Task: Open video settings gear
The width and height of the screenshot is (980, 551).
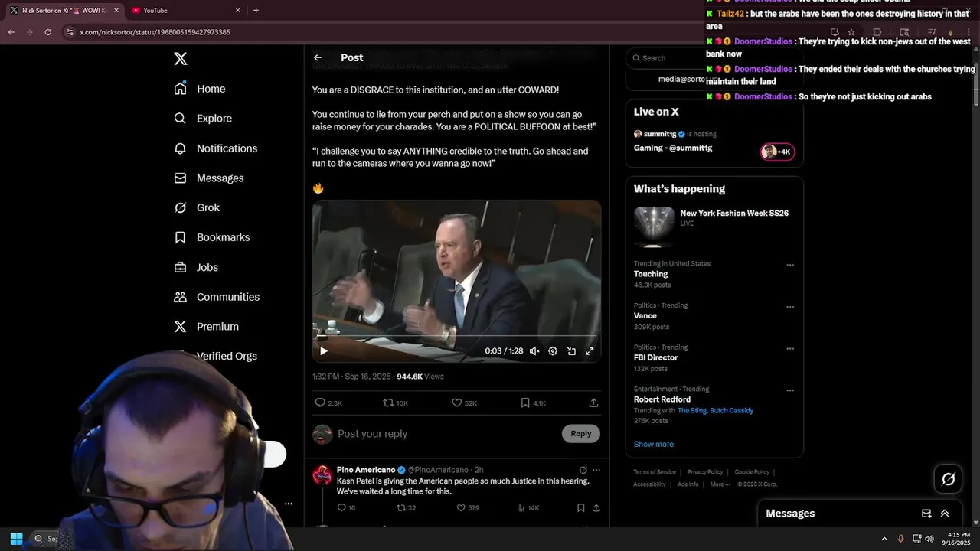Action: tap(553, 351)
